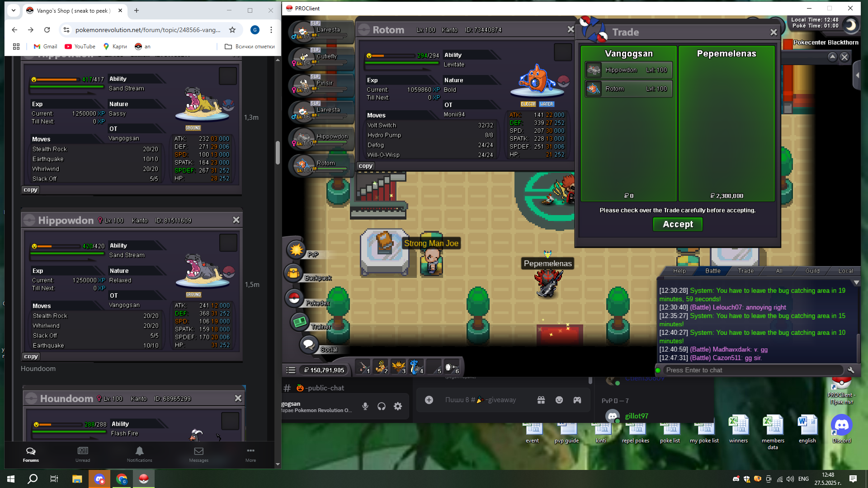The image size is (868, 488).
Task: Click the hamburger menu icon beside money
Action: pyautogui.click(x=291, y=370)
